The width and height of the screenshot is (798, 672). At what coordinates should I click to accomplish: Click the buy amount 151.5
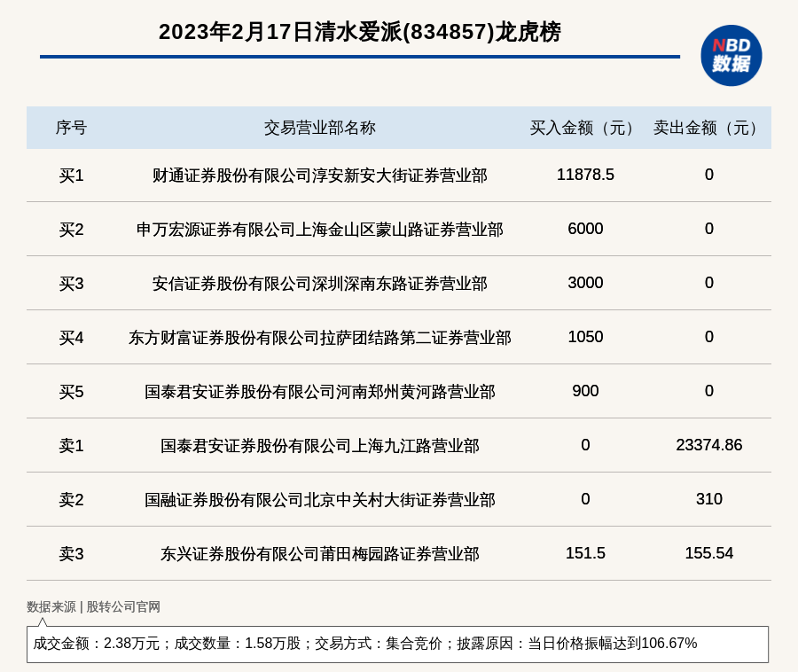(x=585, y=553)
